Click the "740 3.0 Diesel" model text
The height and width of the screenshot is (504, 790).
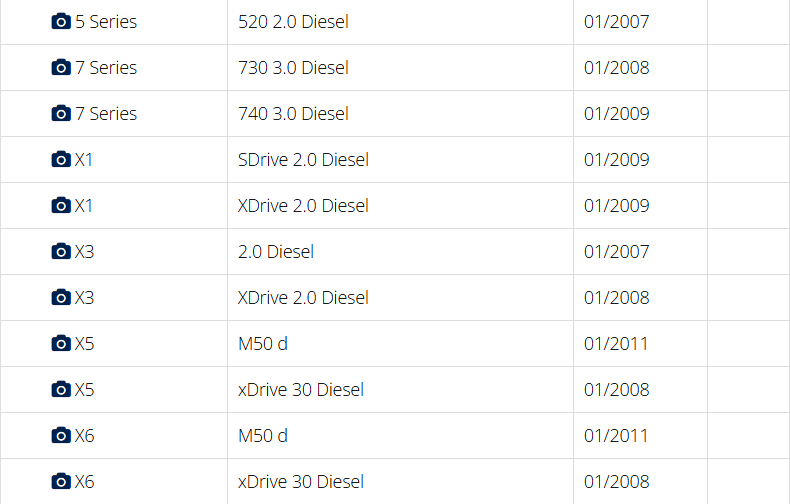(x=293, y=114)
